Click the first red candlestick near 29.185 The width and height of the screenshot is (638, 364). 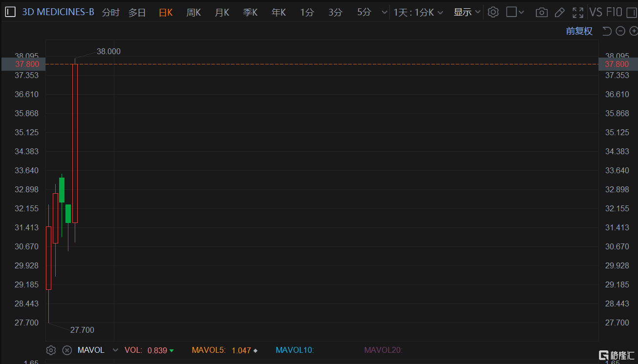tap(48, 258)
